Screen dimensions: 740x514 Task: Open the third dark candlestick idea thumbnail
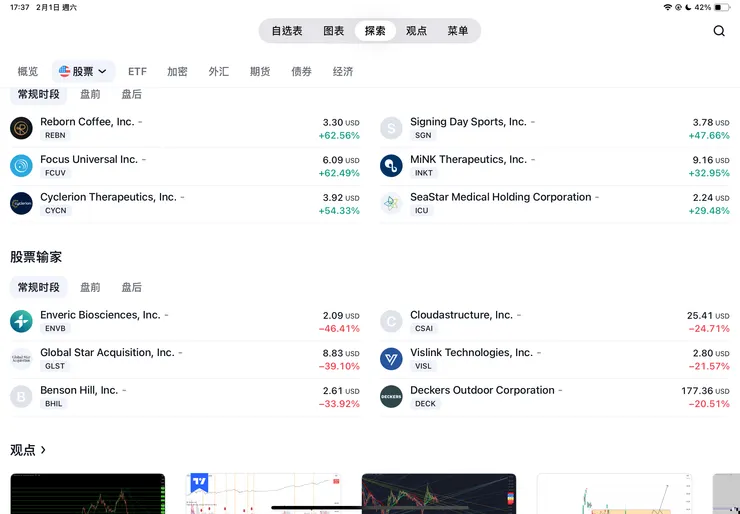(439, 494)
